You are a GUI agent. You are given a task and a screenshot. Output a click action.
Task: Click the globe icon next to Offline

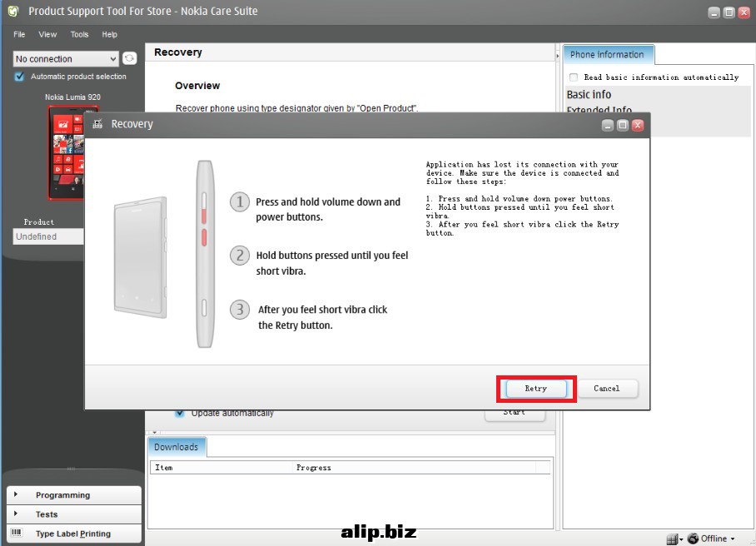click(x=694, y=539)
